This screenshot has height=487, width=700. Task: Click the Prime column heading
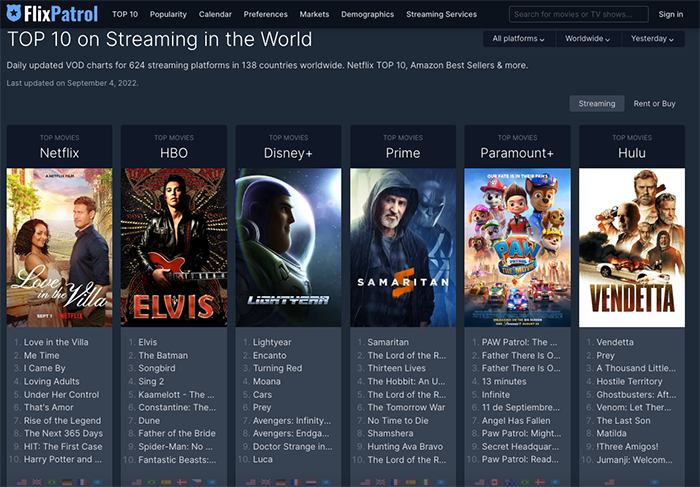click(403, 153)
